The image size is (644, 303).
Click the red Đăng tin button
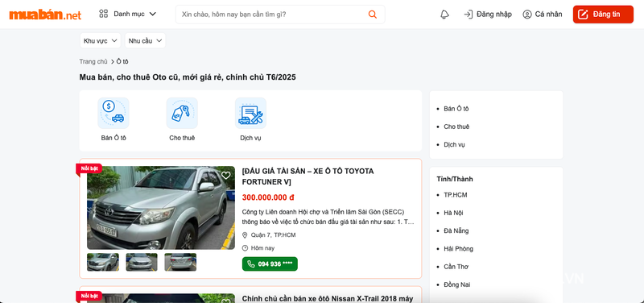coord(603,15)
